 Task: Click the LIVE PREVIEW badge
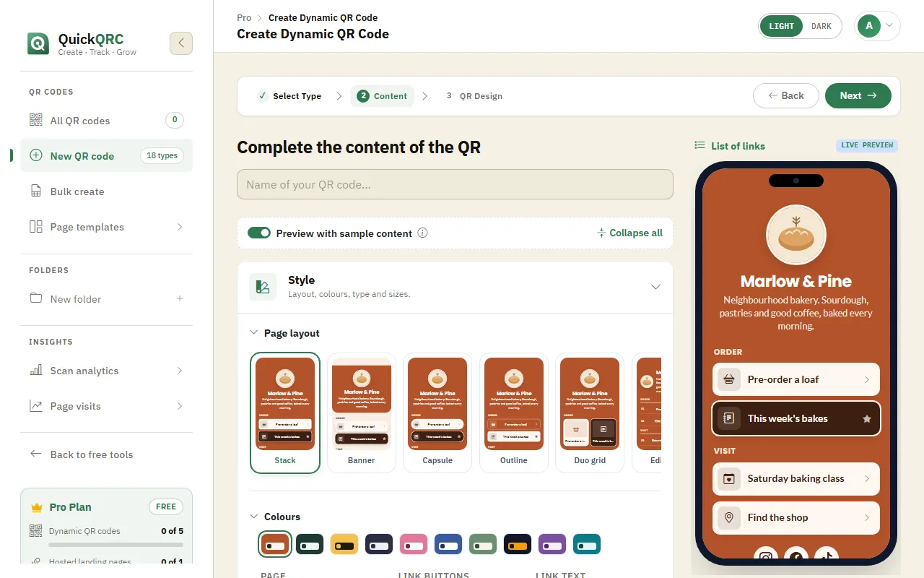867,145
